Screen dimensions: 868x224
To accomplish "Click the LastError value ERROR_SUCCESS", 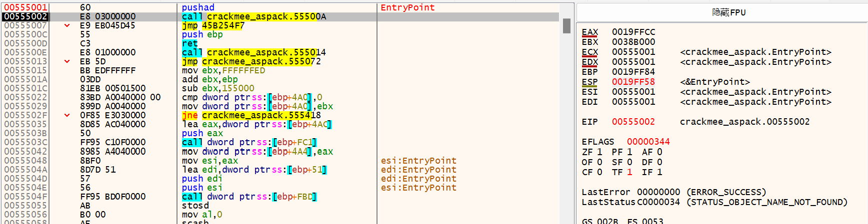I will pos(726,192).
